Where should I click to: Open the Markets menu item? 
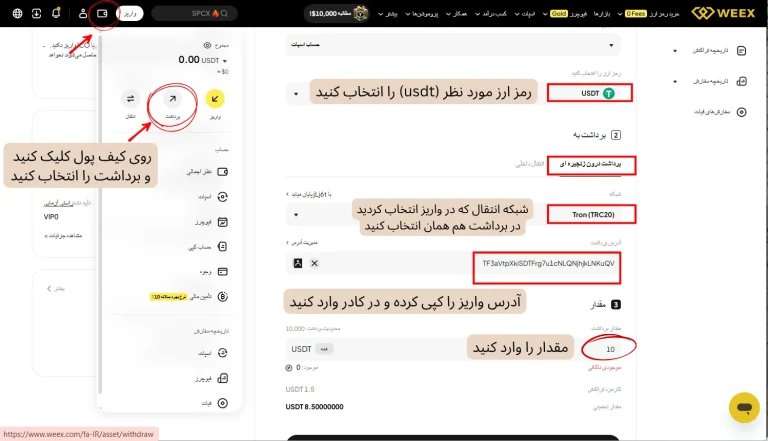pyautogui.click(x=602, y=14)
